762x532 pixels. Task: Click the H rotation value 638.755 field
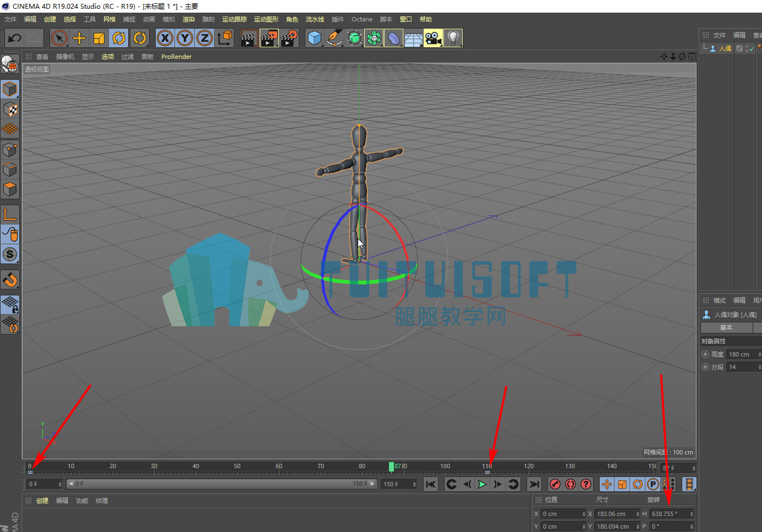click(x=672, y=514)
